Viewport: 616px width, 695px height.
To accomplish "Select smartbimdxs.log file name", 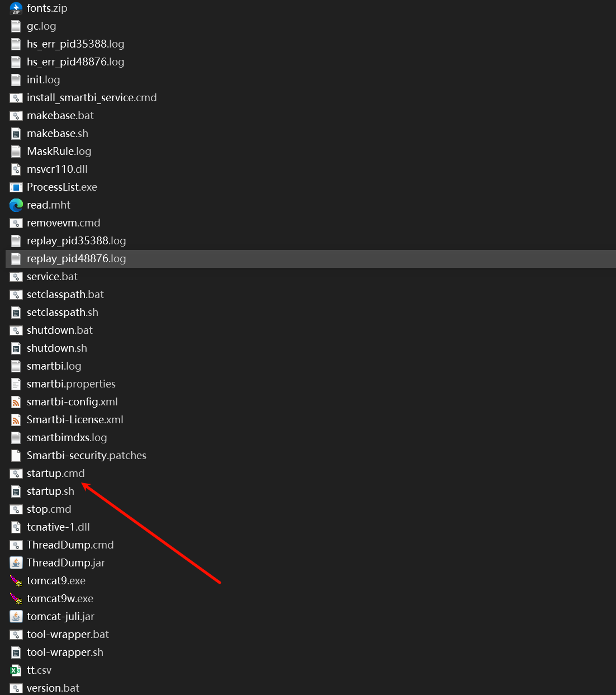I will tap(67, 438).
